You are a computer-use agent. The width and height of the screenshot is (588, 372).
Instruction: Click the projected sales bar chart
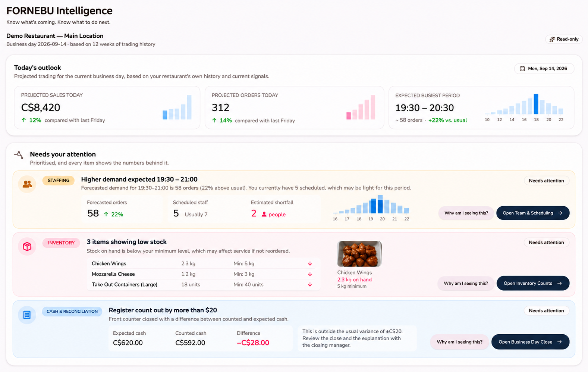pos(177,107)
